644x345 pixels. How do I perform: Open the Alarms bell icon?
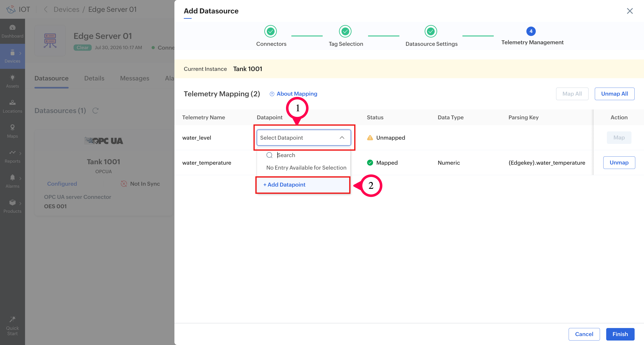tap(13, 177)
